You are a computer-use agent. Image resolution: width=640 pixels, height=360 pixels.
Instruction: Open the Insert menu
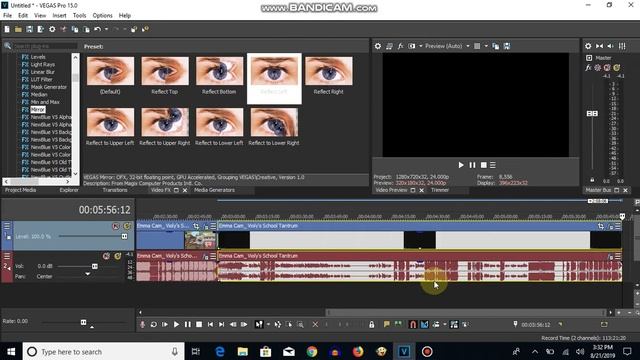(59, 16)
